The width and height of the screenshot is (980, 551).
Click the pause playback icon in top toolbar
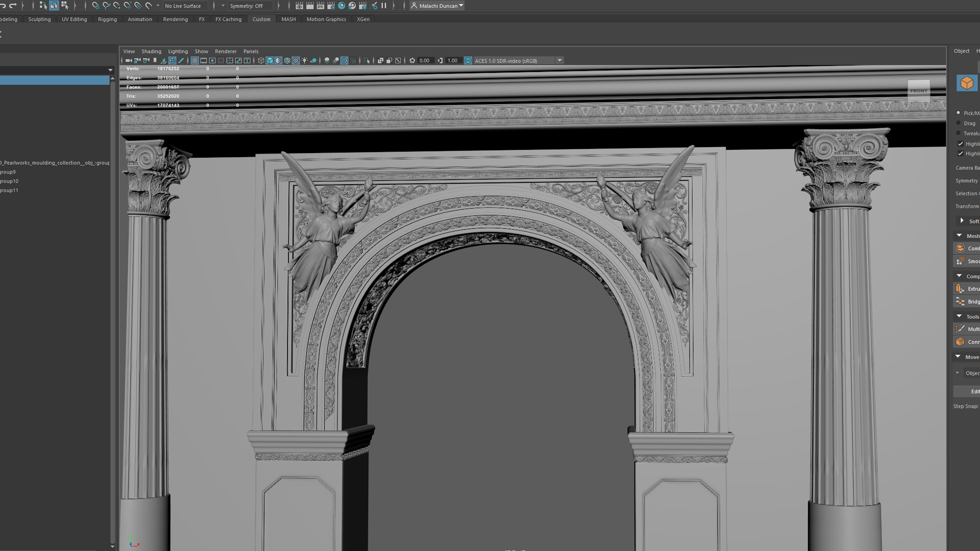384,6
